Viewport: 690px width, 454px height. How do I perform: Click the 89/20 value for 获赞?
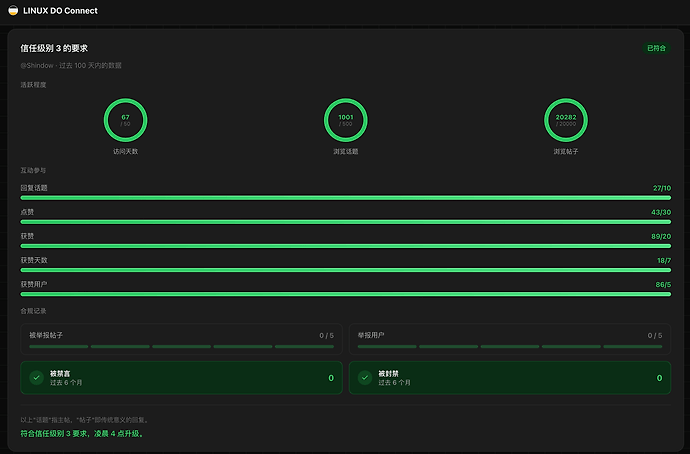click(661, 236)
